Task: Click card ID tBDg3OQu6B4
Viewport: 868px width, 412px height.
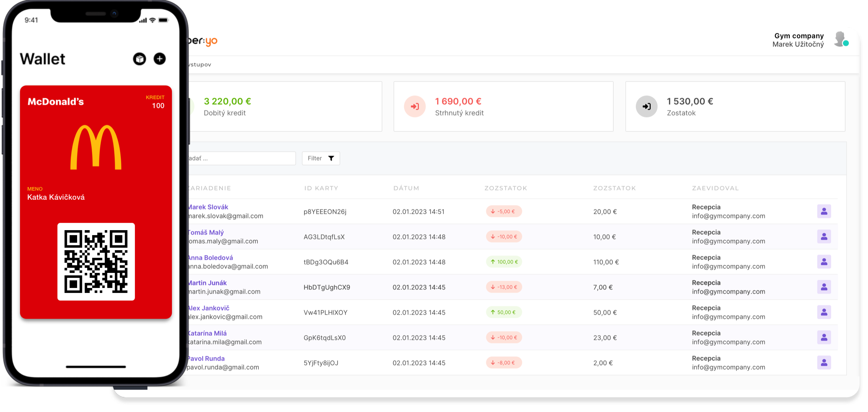Action: (x=326, y=262)
